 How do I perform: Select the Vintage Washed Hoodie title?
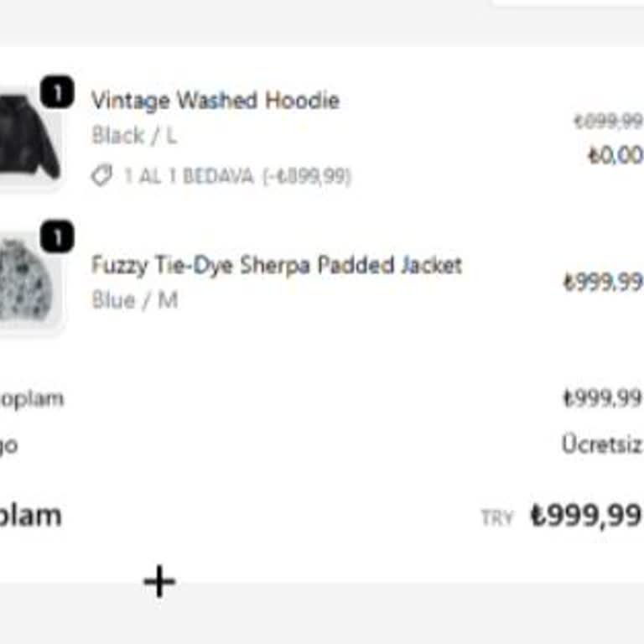pyautogui.click(x=216, y=101)
